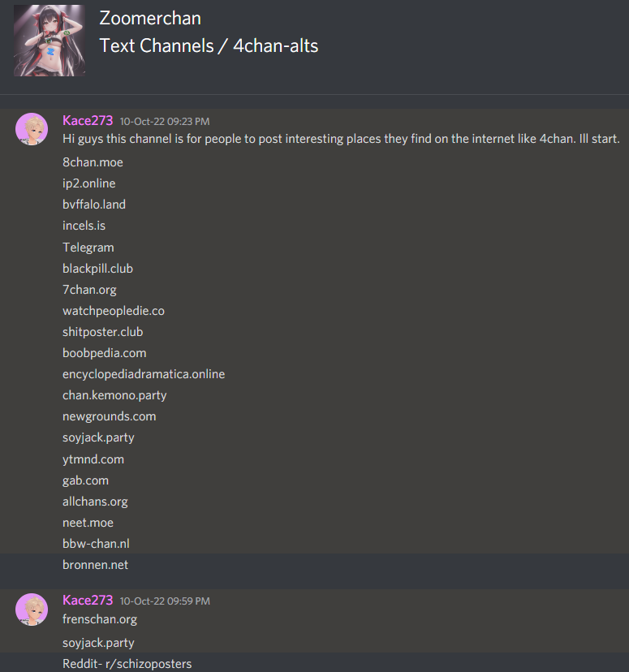Click Kace273's avatar on 09:59 PM message

click(32, 609)
